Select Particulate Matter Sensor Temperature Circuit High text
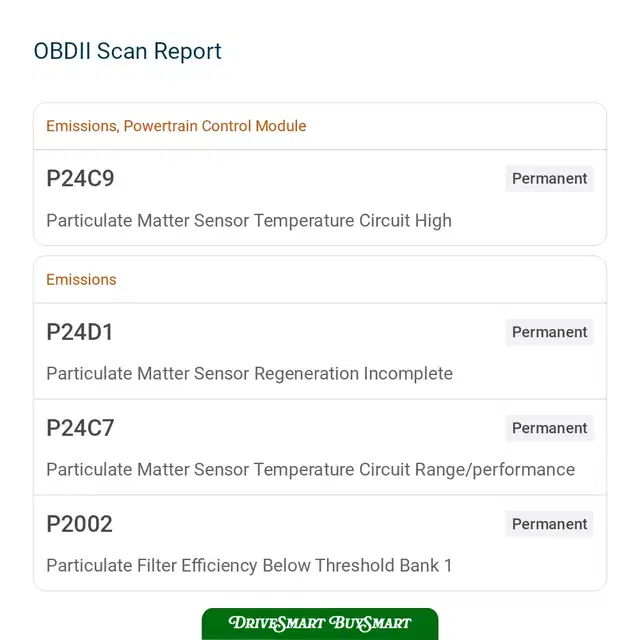Image resolution: width=640 pixels, height=640 pixels. click(x=249, y=221)
